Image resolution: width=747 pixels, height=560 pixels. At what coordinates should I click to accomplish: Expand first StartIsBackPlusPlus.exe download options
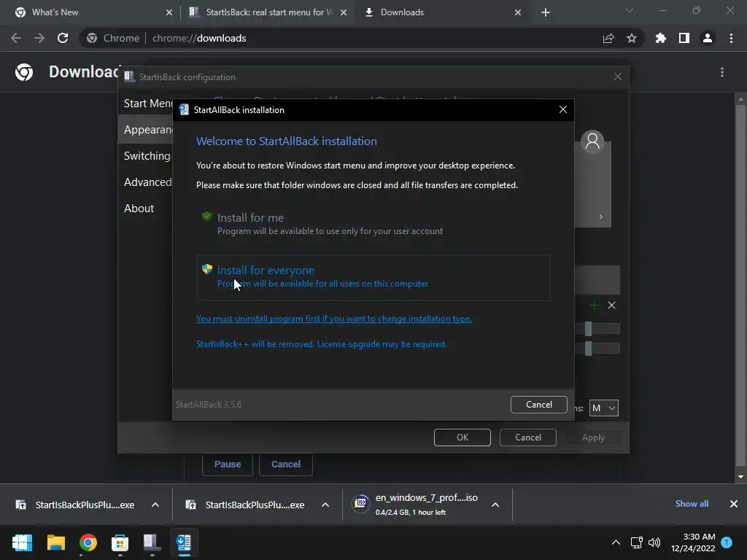155,505
